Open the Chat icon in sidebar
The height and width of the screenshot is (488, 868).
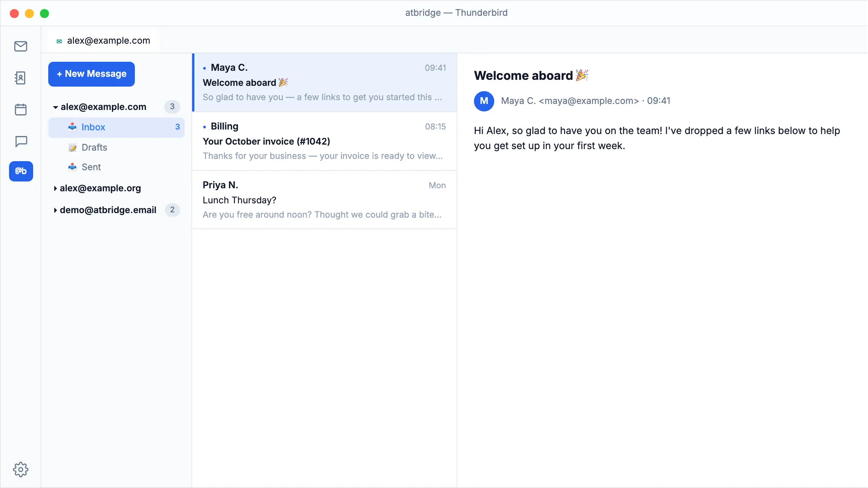point(21,142)
